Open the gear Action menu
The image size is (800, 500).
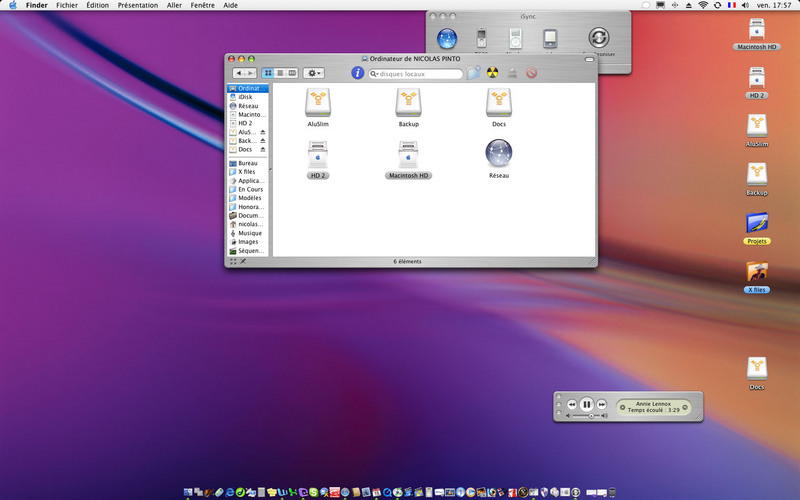point(314,73)
